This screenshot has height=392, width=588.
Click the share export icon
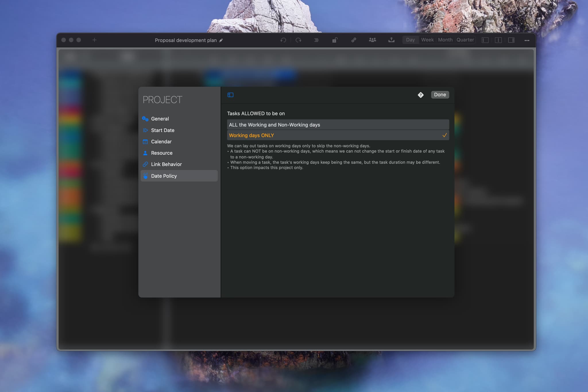pyautogui.click(x=391, y=40)
